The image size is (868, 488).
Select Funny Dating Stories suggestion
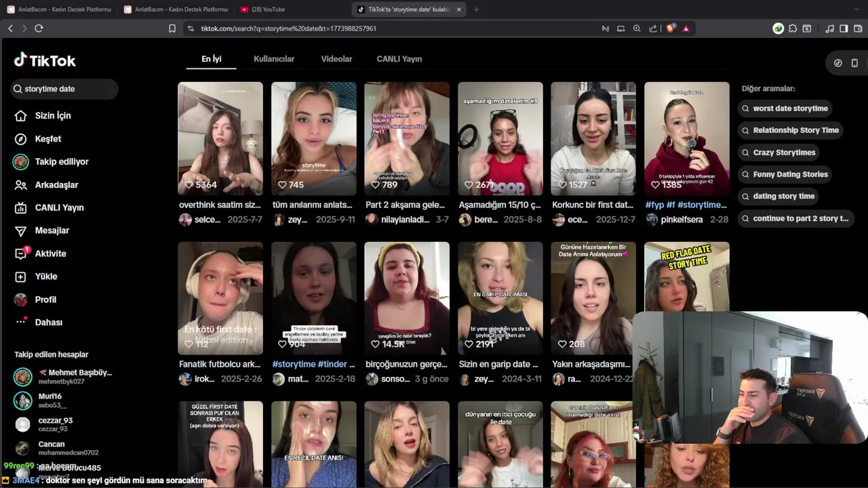[x=786, y=174]
